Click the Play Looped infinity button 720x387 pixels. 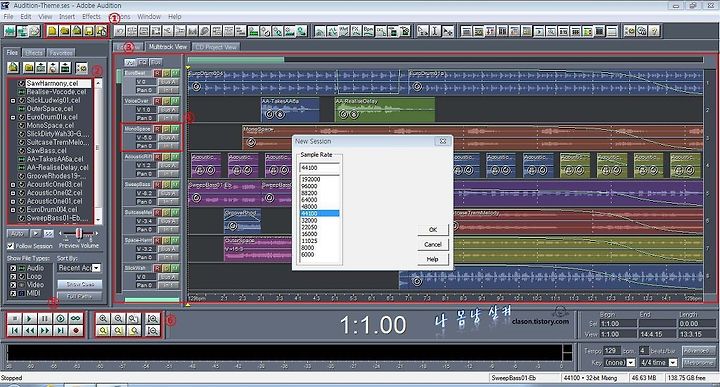(x=76, y=318)
